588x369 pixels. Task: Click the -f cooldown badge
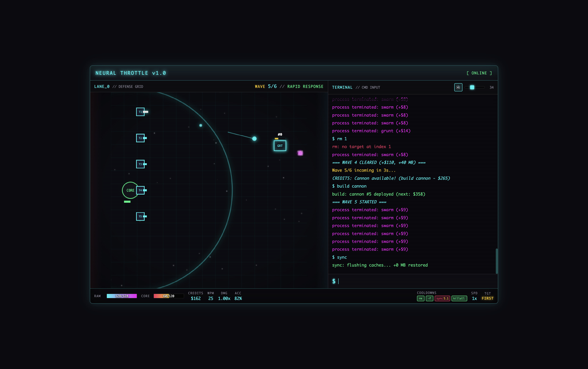point(430,299)
